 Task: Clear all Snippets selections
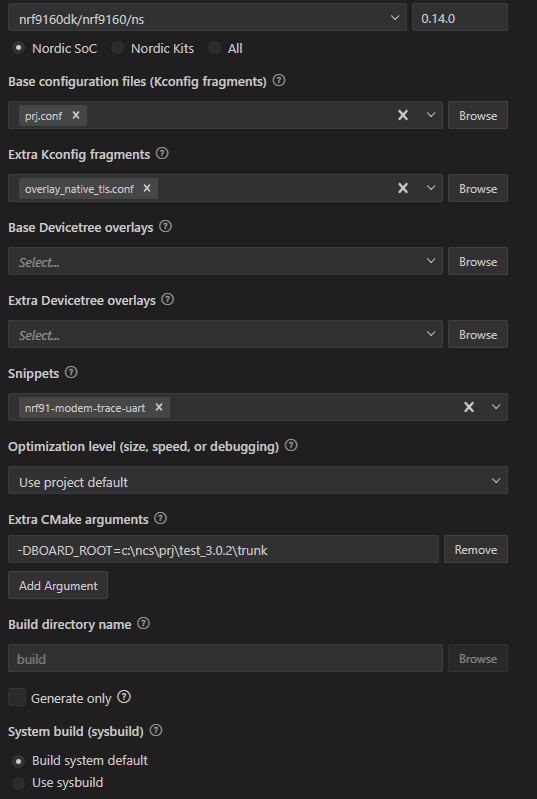coord(469,407)
